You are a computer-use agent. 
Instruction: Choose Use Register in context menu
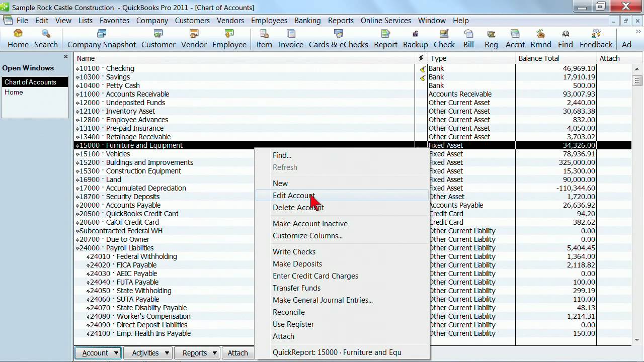click(342, 324)
